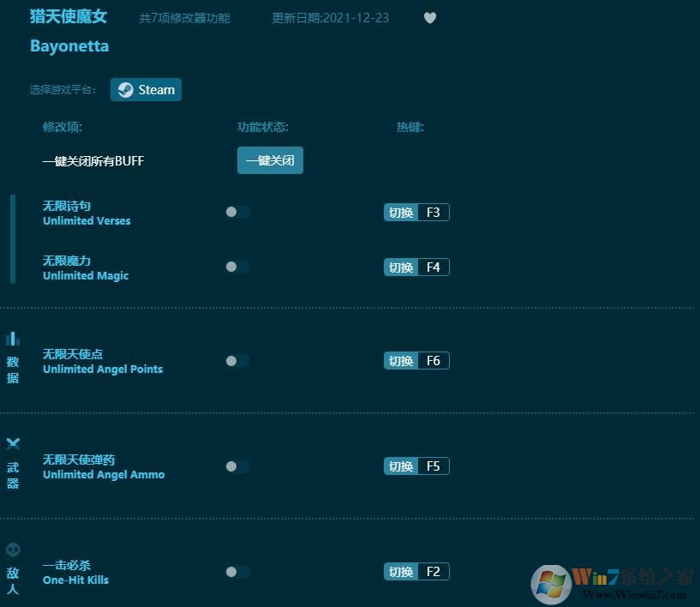Enable One-Hit Kills toggle

237,572
